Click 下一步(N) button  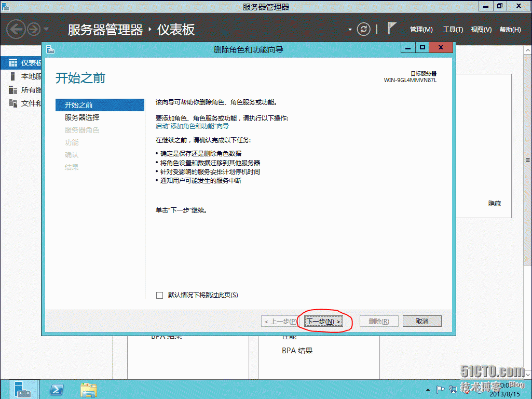click(x=323, y=321)
